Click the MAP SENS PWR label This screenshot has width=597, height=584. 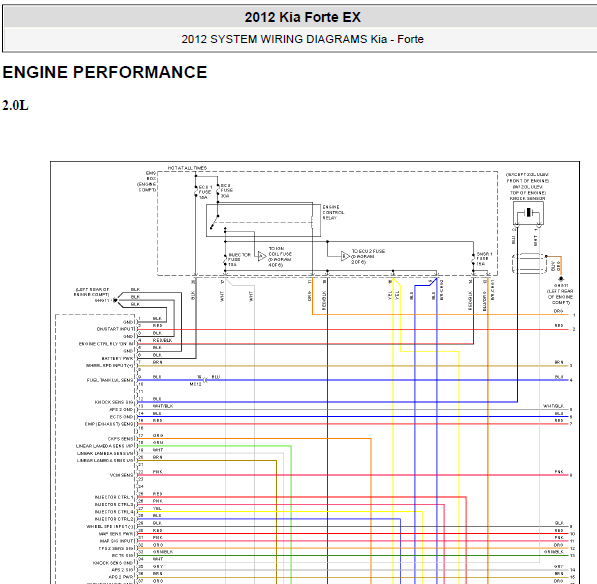click(116, 534)
